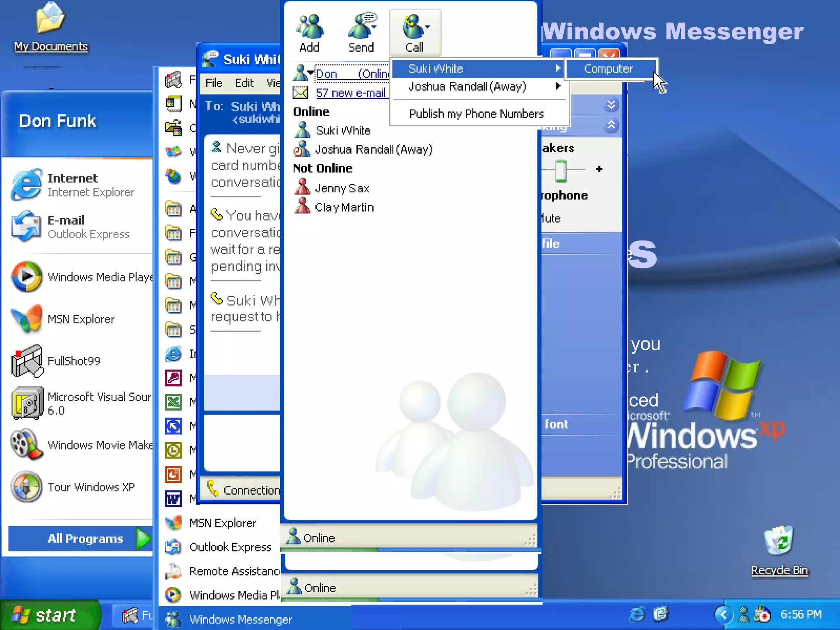The height and width of the screenshot is (630, 840).
Task: Open the Recycle Bin desktop icon
Action: (x=779, y=550)
